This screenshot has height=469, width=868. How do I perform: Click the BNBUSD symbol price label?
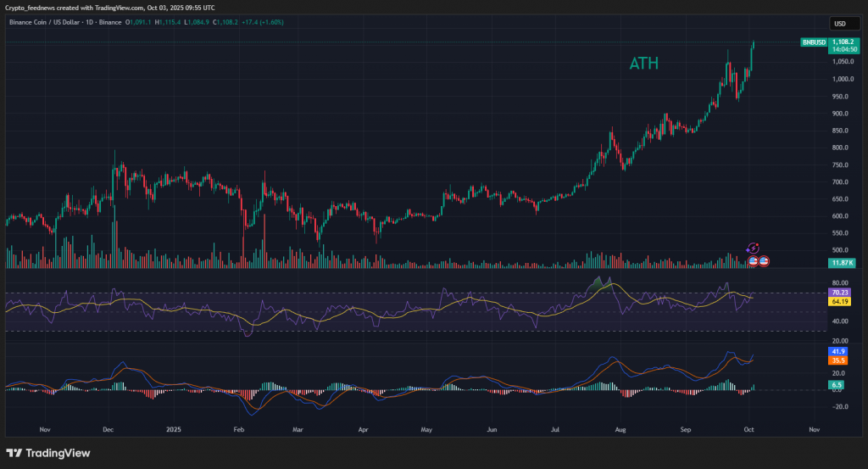(814, 42)
